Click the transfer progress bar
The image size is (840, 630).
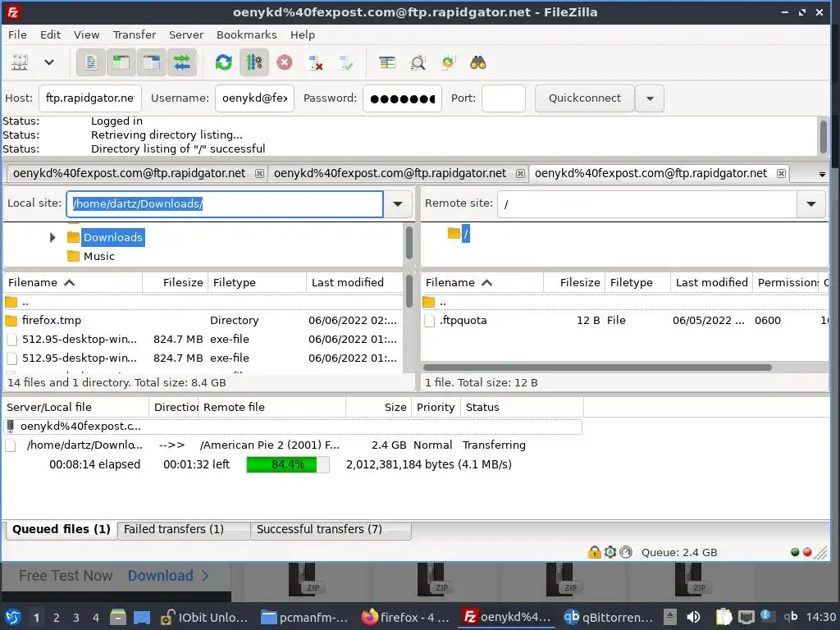288,464
